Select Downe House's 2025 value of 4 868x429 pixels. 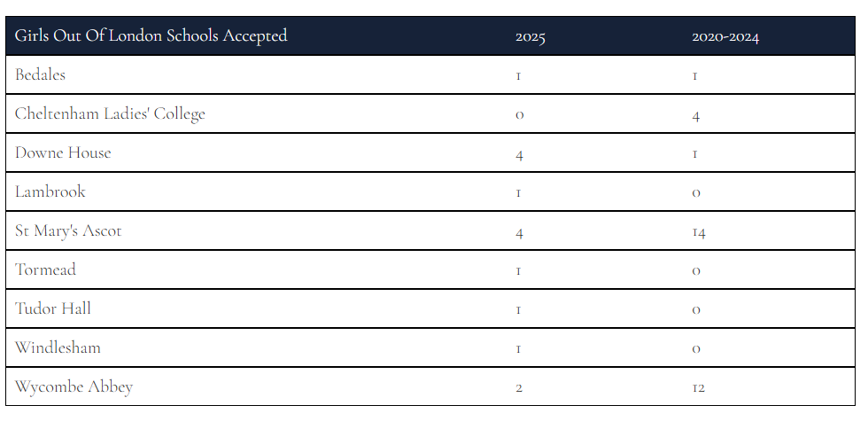tap(519, 154)
